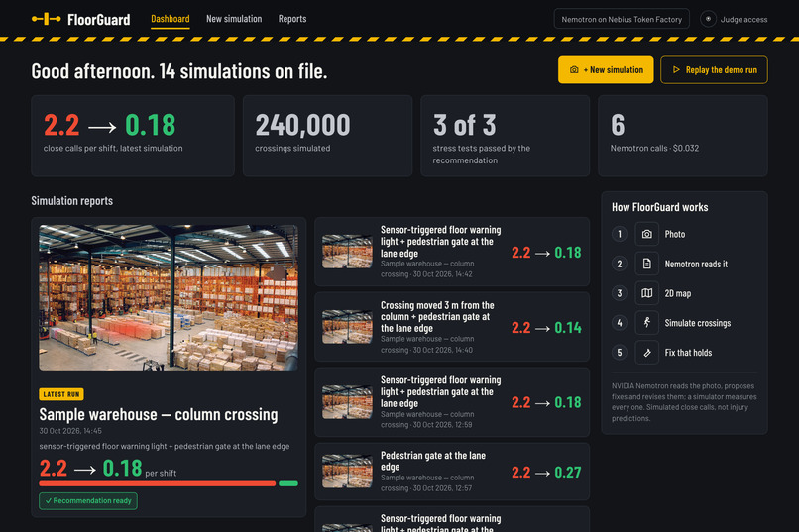Click the How FloorGuard works heading
This screenshot has height=532, width=799.
660,207
